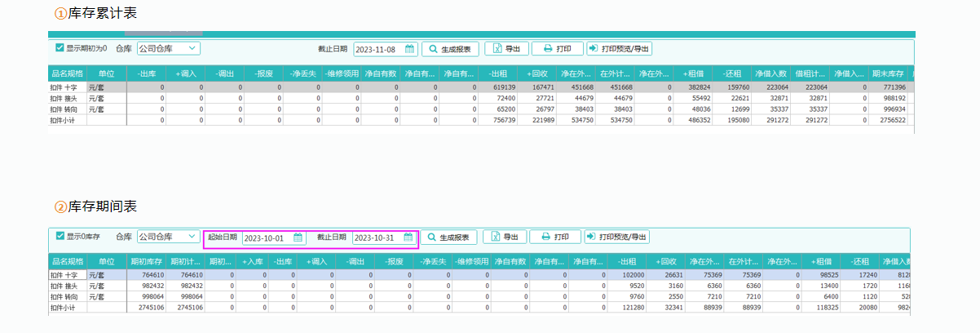
Task: Open calendar picker for 起始日期 2023-10-01
Action: pos(298,238)
